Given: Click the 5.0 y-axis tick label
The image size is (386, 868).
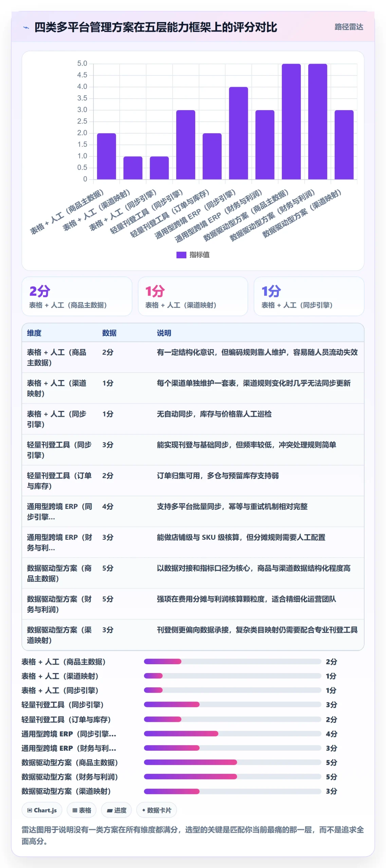Looking at the screenshot, I should [x=82, y=63].
